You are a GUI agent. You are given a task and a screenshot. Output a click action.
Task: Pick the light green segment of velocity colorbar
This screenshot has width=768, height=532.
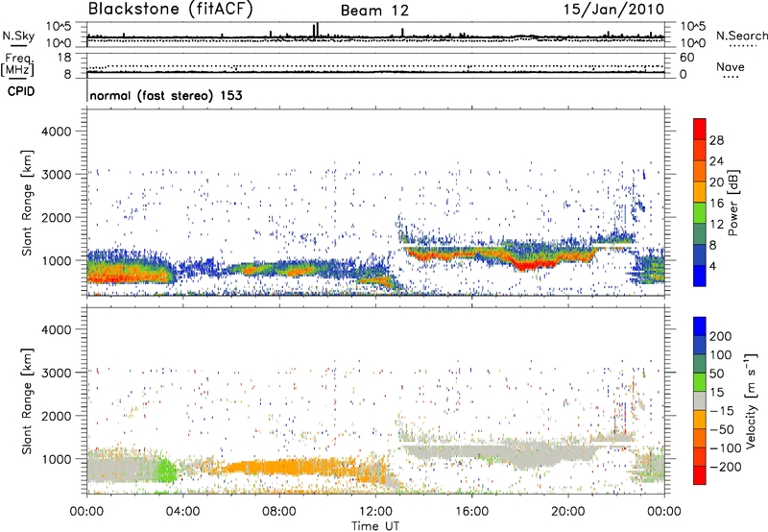(x=700, y=382)
